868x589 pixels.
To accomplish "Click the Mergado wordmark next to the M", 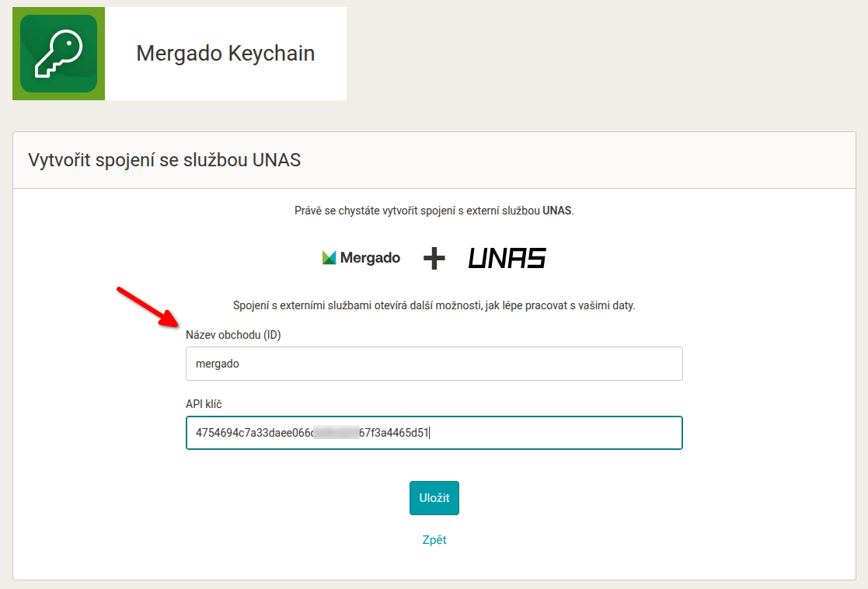I will click(x=371, y=257).
